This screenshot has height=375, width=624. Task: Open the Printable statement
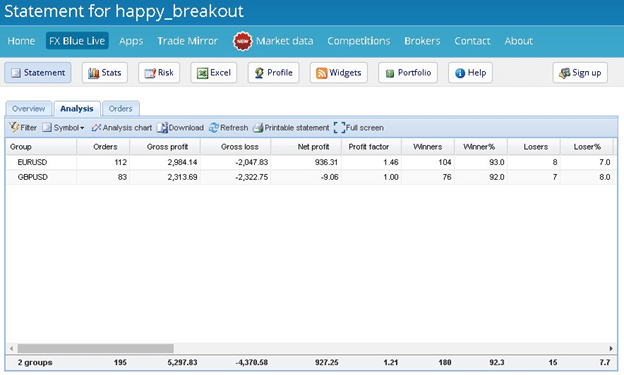(291, 127)
